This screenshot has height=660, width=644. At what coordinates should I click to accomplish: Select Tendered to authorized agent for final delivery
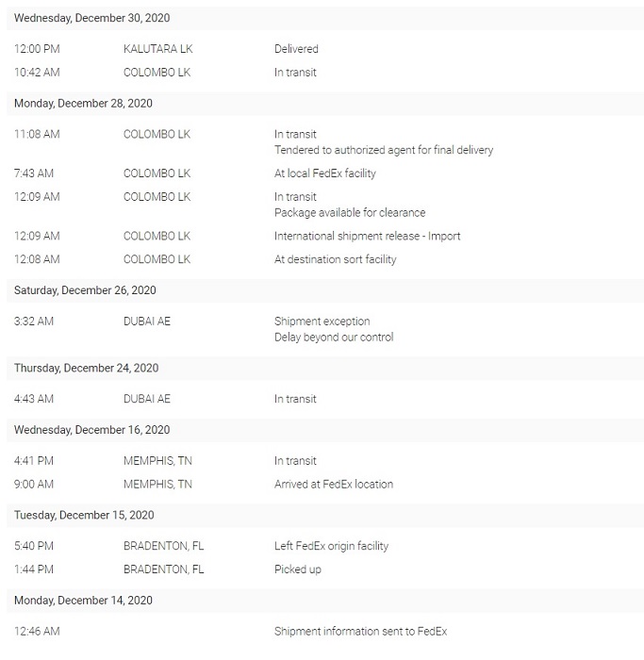384,150
